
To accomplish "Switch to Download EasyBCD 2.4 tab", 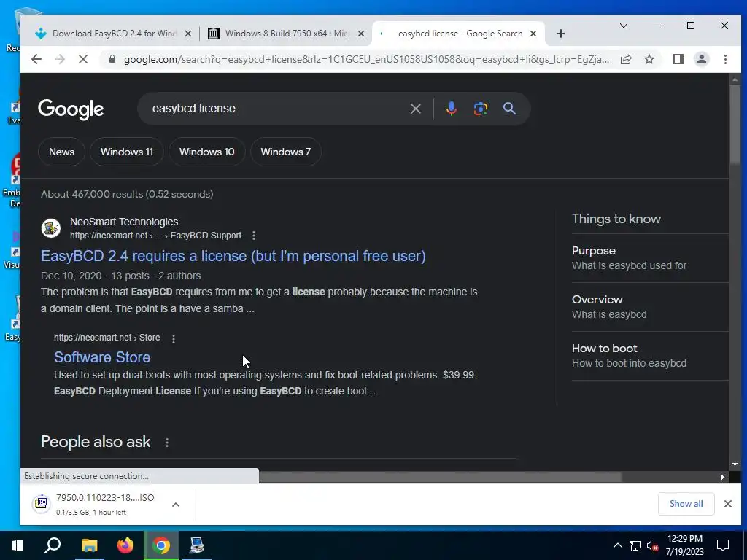I will [113, 34].
